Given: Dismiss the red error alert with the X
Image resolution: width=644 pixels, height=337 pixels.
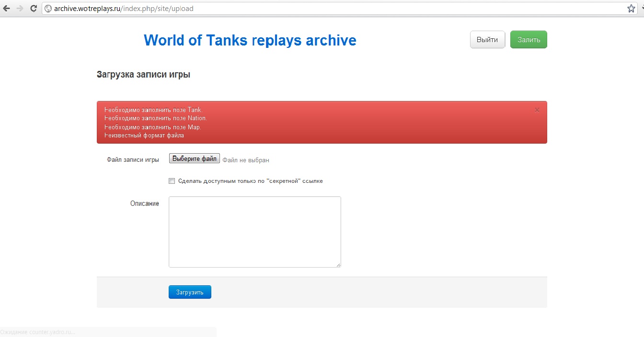Looking at the screenshot, I should [537, 110].
